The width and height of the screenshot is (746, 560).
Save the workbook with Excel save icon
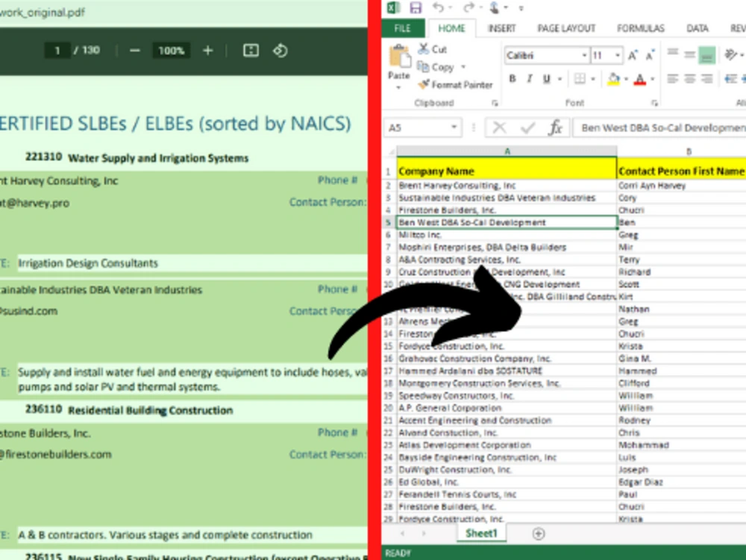pos(416,7)
